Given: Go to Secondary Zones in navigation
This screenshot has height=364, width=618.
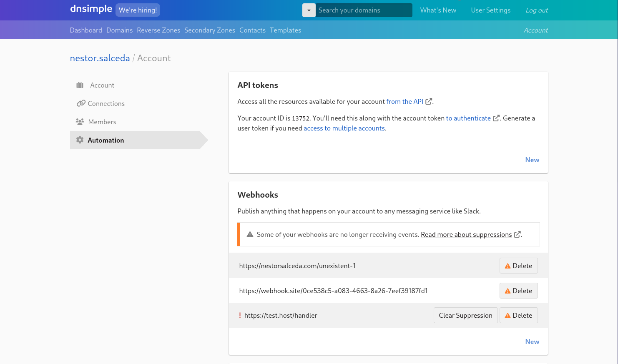Looking at the screenshot, I should click(210, 30).
